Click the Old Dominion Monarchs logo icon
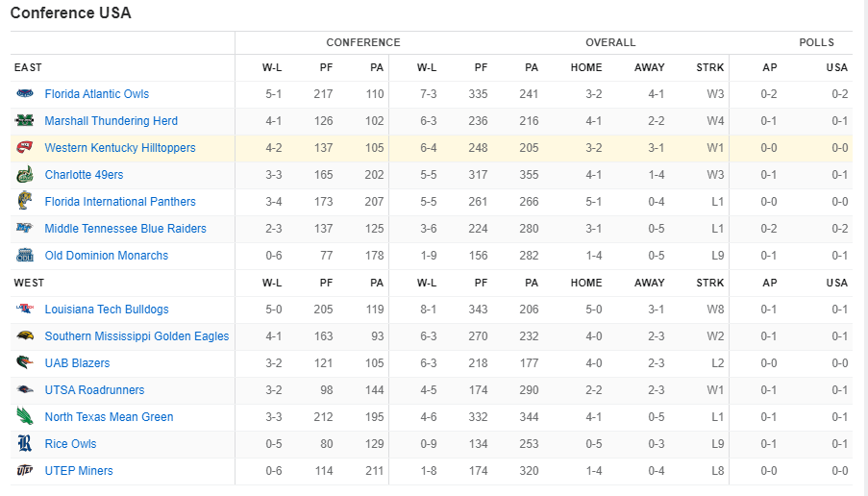This screenshot has height=496, width=868. click(x=25, y=255)
